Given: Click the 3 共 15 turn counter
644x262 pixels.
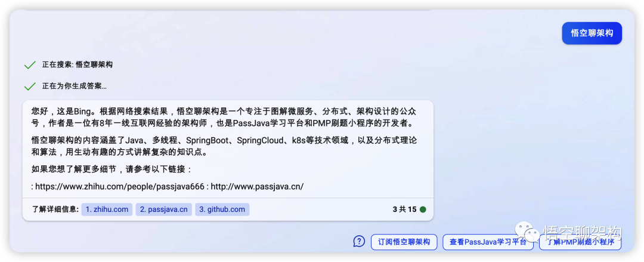Looking at the screenshot, I should (404, 209).
